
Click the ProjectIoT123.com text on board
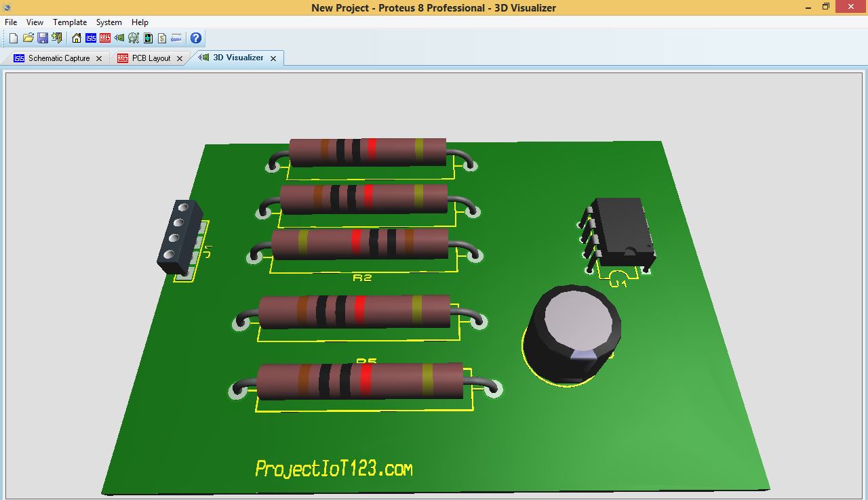(x=334, y=468)
